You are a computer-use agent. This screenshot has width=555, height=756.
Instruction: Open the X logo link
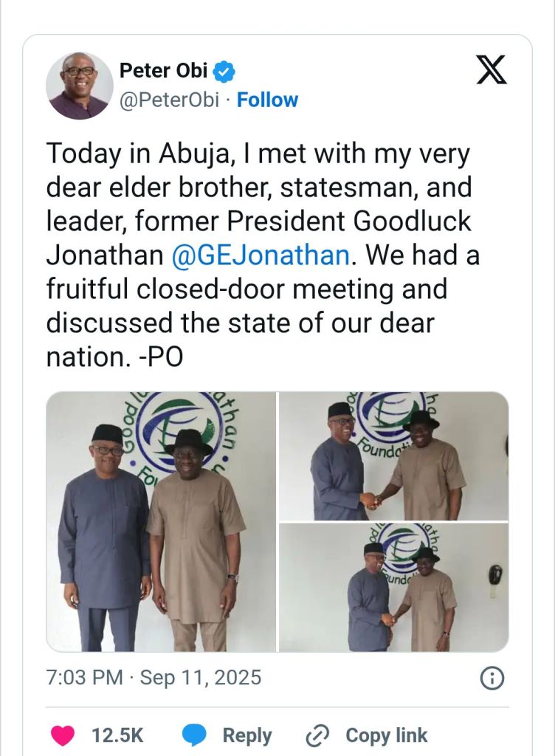coord(490,71)
